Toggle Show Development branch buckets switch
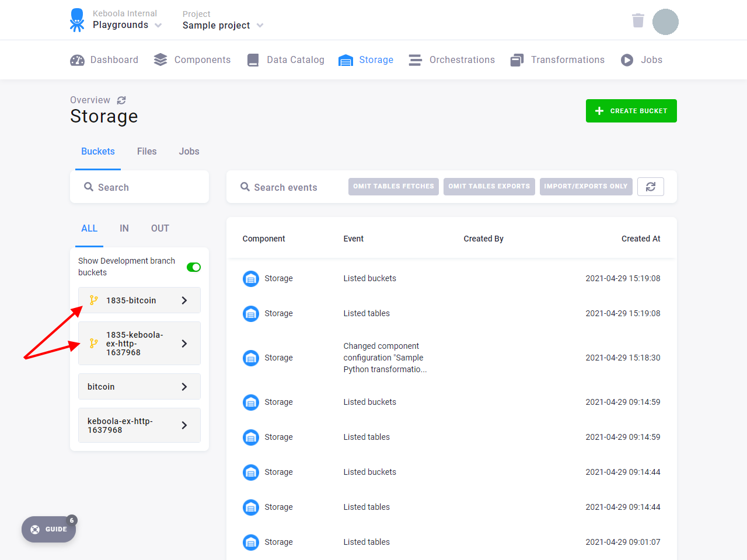747x560 pixels. [x=194, y=267]
